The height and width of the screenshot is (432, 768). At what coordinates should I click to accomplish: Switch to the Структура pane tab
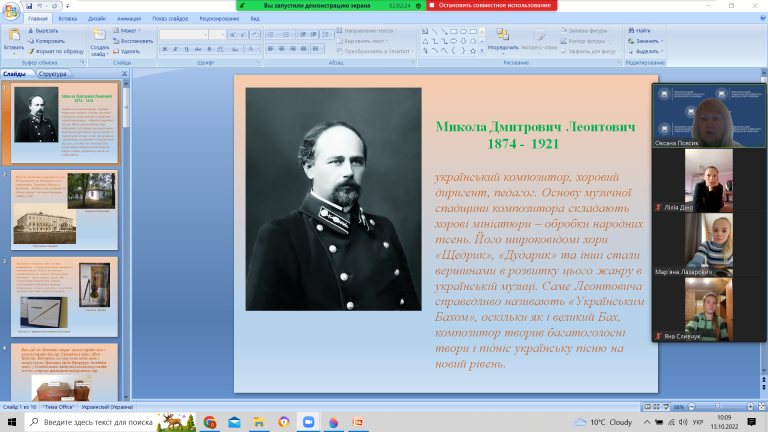[52, 74]
